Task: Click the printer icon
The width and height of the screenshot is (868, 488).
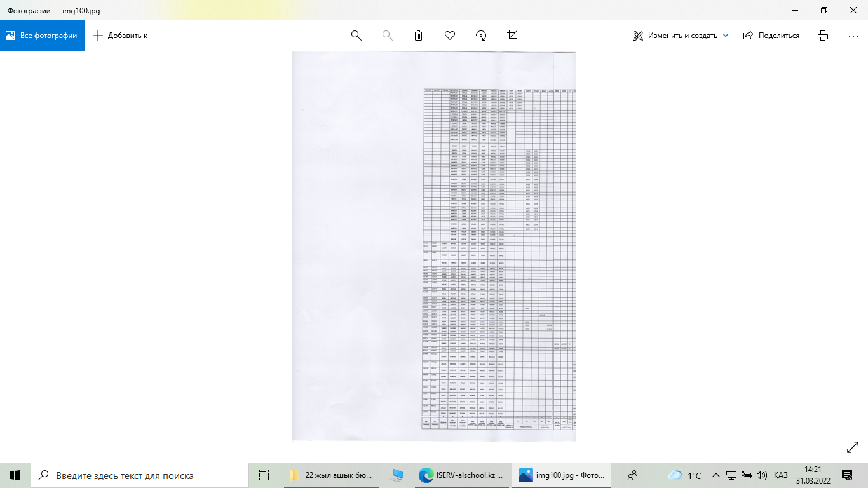Action: click(823, 36)
